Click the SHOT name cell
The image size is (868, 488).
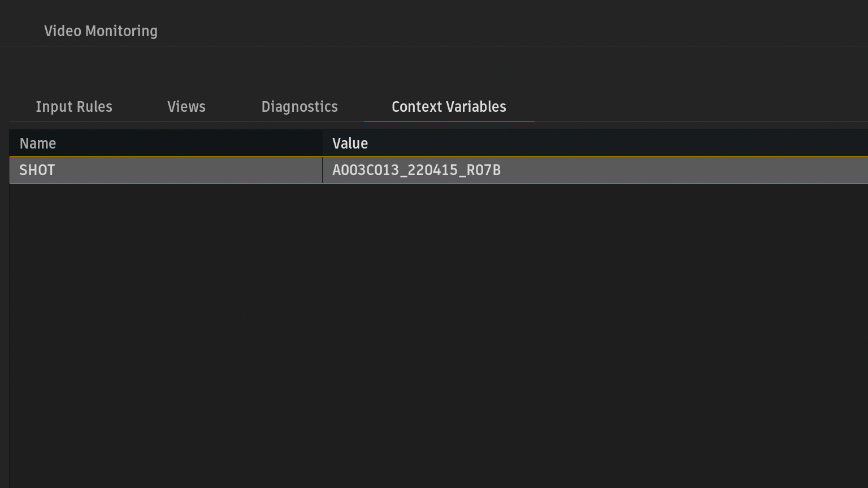[37, 170]
